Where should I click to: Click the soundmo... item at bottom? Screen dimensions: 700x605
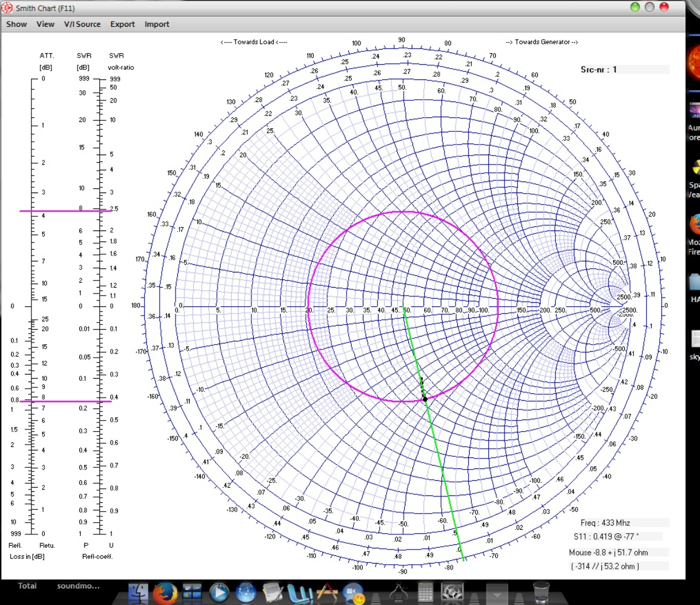78,586
